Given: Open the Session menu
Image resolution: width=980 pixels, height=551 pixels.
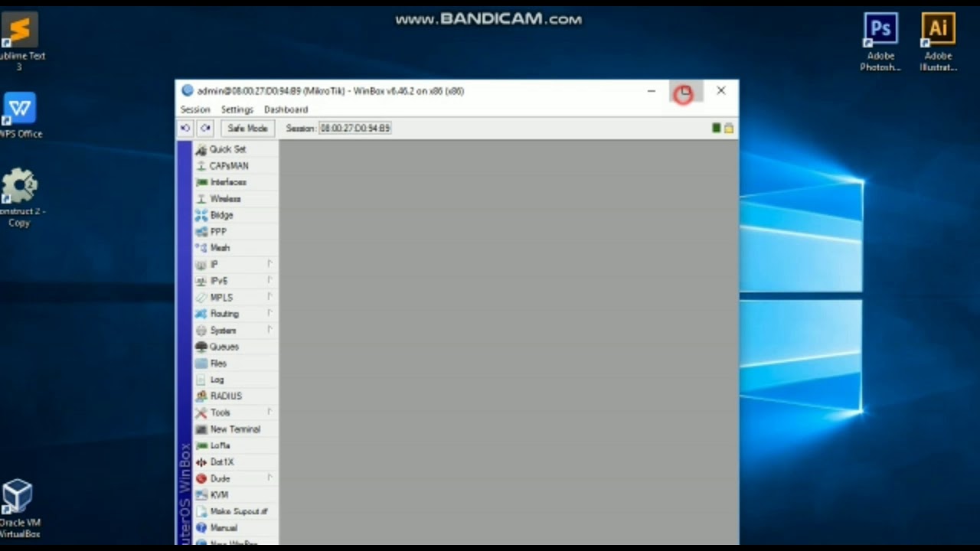Looking at the screenshot, I should click(195, 109).
